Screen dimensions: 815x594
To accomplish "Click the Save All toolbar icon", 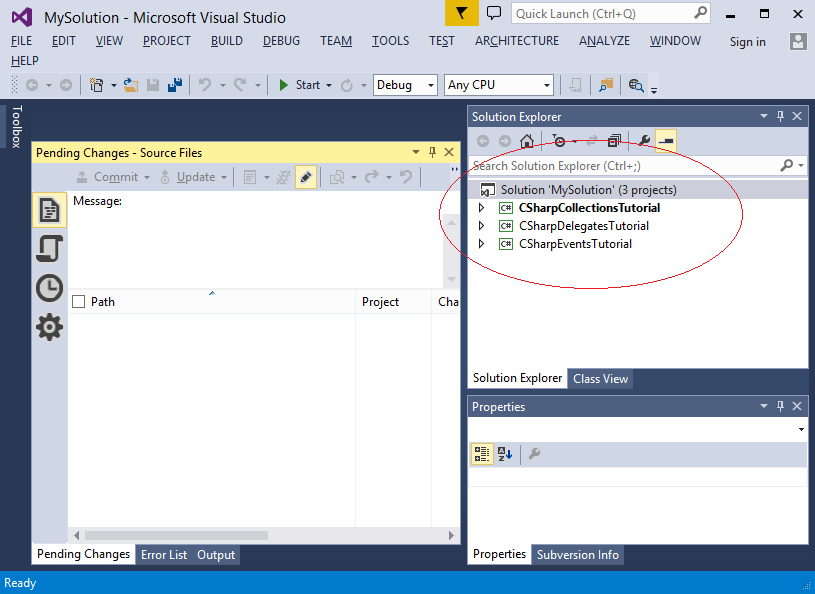I will (x=175, y=85).
